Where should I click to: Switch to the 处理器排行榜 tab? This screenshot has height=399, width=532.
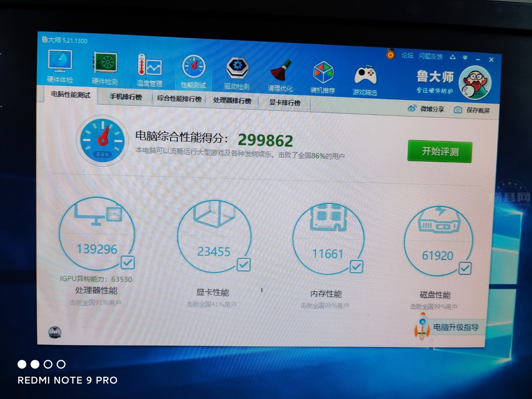[232, 100]
